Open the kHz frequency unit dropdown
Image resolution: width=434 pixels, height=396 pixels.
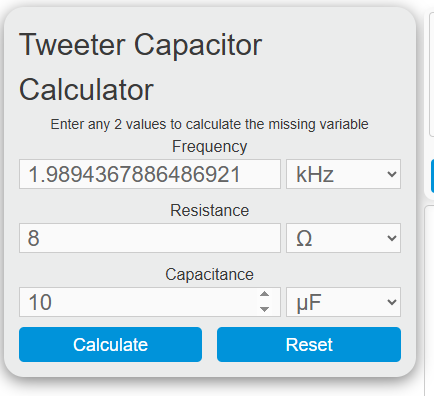pyautogui.click(x=343, y=174)
